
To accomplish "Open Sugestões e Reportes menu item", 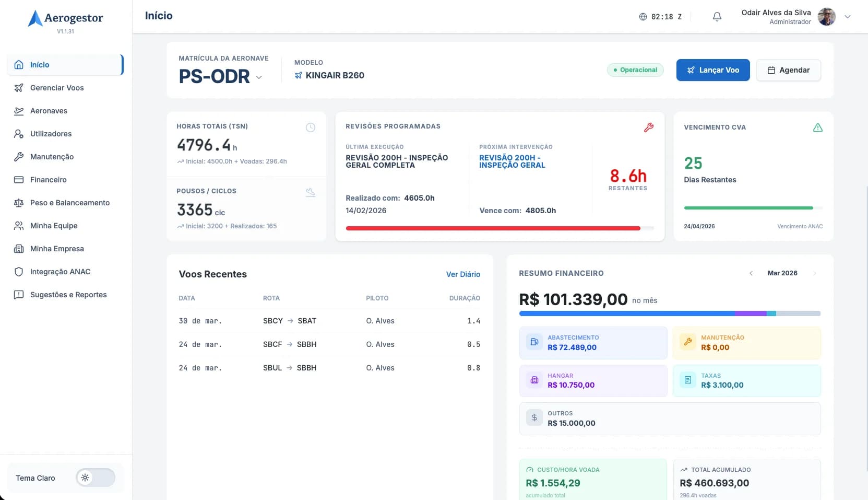I will 68,295.
